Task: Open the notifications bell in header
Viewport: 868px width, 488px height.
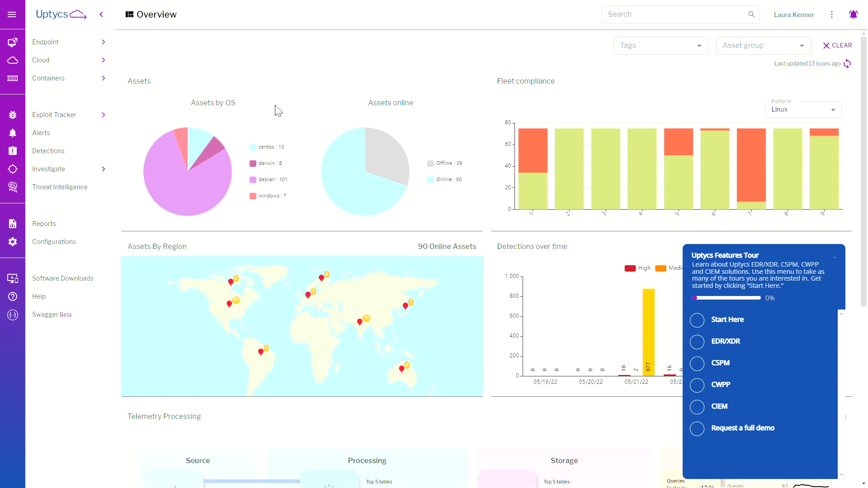Action: pos(854,14)
